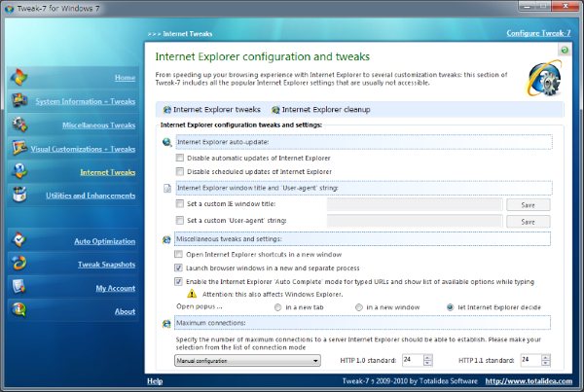Image resolution: width=584 pixels, height=392 pixels.
Task: Uncheck Launch browser windows in separate process
Action: tap(179, 268)
